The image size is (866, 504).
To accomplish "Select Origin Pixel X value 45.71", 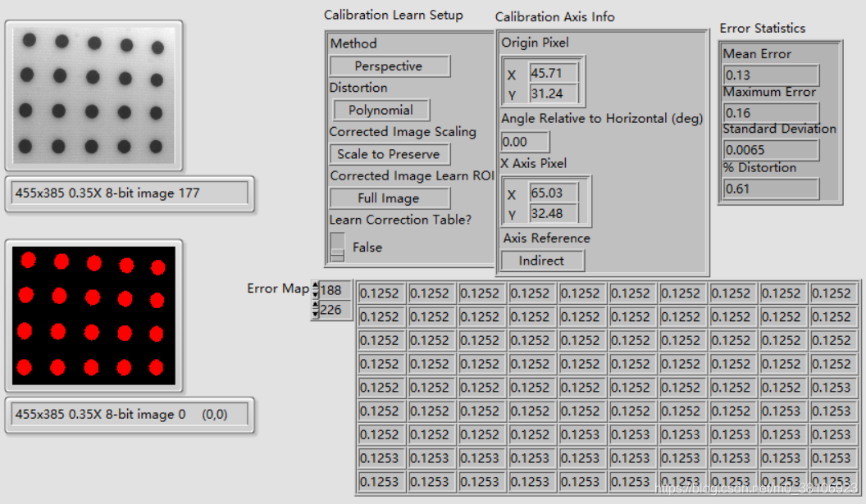I will click(554, 74).
